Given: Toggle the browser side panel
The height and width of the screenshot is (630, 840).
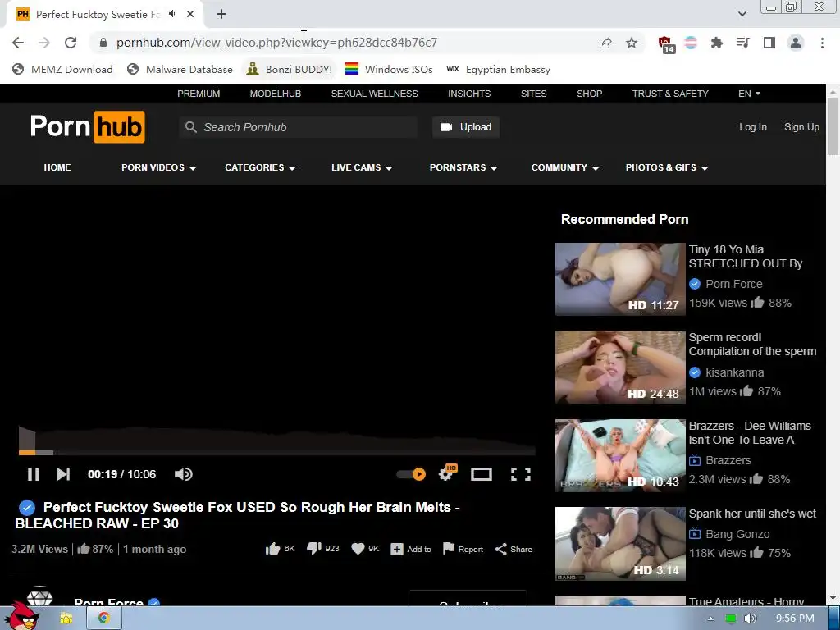Looking at the screenshot, I should pos(769,43).
